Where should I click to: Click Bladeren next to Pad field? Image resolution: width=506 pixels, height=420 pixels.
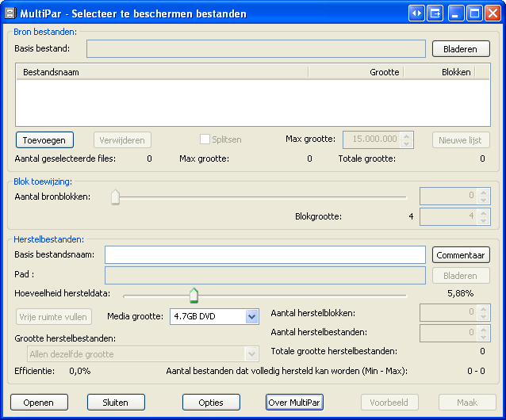tap(461, 276)
